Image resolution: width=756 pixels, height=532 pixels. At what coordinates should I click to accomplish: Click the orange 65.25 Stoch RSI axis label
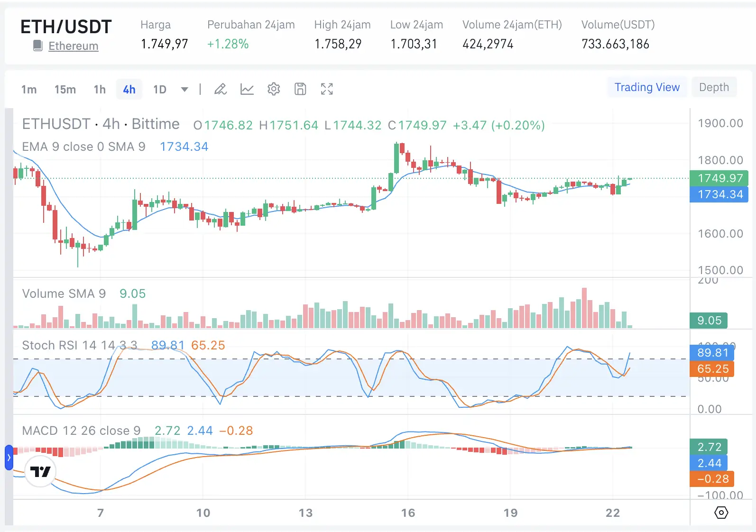(x=712, y=369)
